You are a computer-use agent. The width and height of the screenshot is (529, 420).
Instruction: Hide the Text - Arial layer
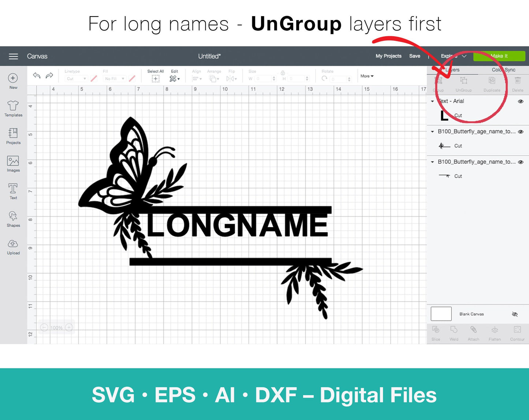[x=520, y=101]
